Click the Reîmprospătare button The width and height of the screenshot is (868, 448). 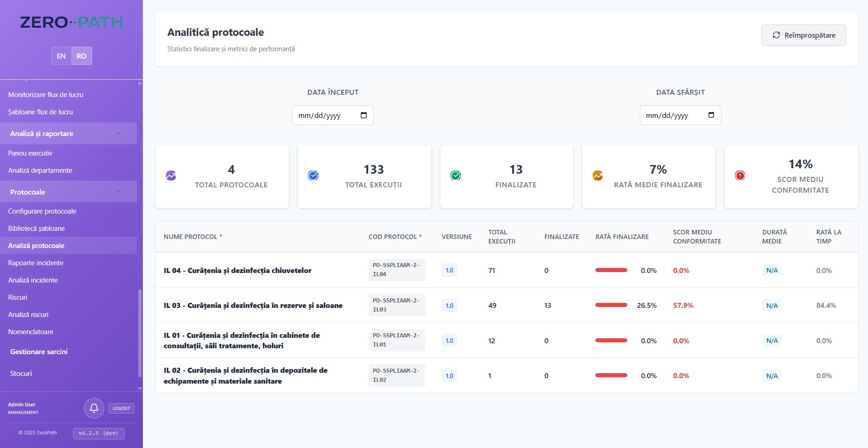pyautogui.click(x=803, y=35)
